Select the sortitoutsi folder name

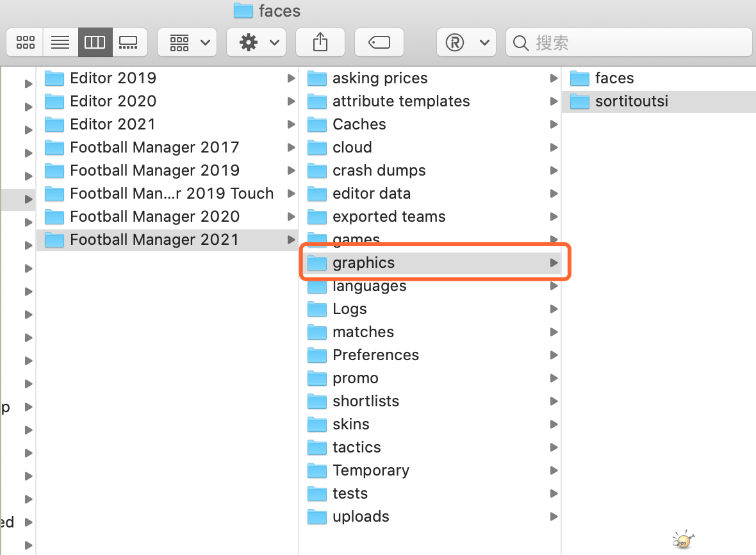[632, 101]
